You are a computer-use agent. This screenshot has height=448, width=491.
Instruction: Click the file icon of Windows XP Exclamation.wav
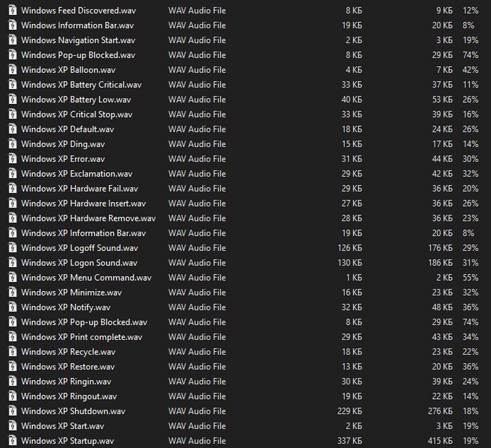click(12, 174)
